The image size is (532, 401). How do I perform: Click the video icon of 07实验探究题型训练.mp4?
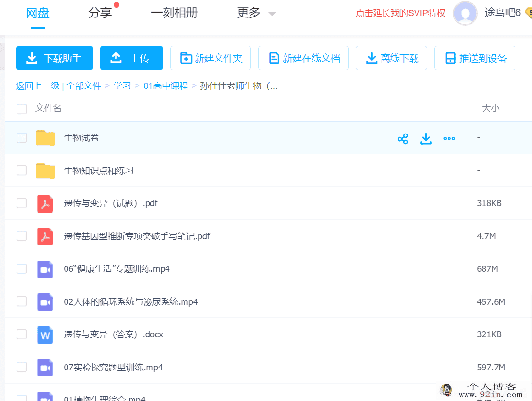pyautogui.click(x=45, y=368)
